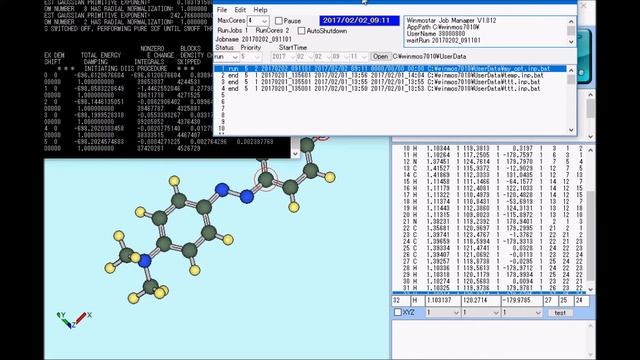Select the dimethylamino nitrogen atom in viewer
The width and height of the screenshot is (640, 360).
[x=144, y=261]
